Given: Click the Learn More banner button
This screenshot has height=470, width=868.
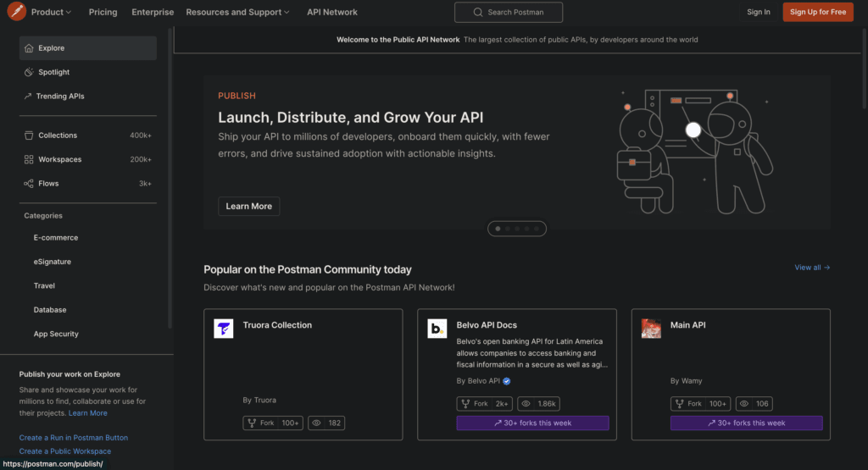Looking at the screenshot, I should coord(248,207).
